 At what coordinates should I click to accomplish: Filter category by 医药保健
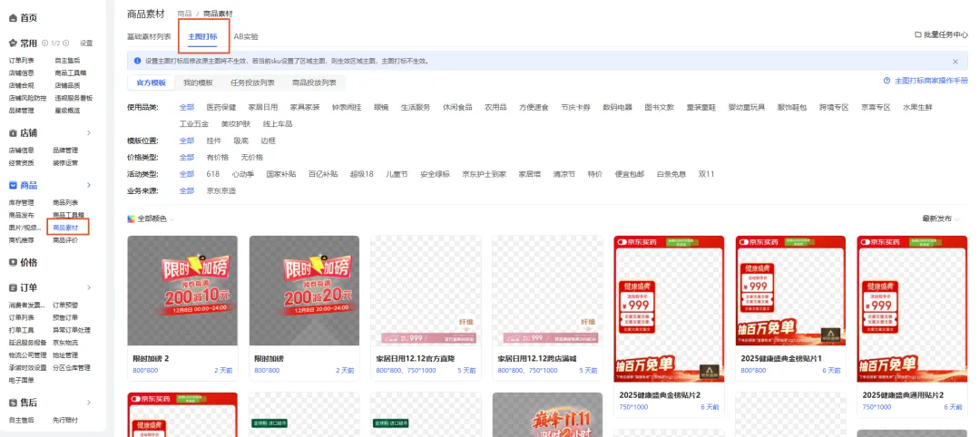pyautogui.click(x=221, y=107)
